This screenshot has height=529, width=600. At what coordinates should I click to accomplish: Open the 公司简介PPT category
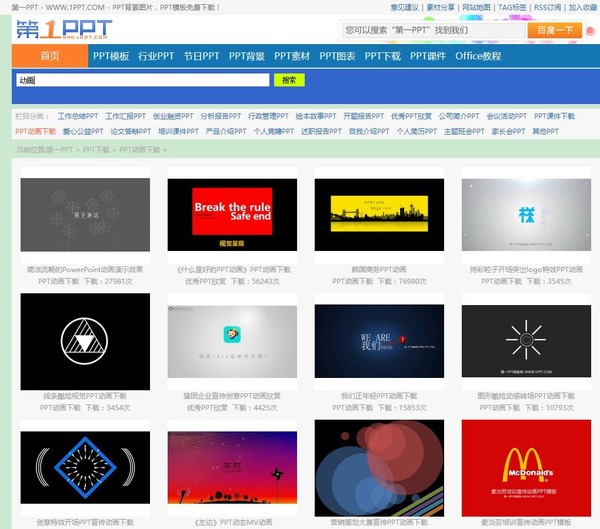pos(459,116)
